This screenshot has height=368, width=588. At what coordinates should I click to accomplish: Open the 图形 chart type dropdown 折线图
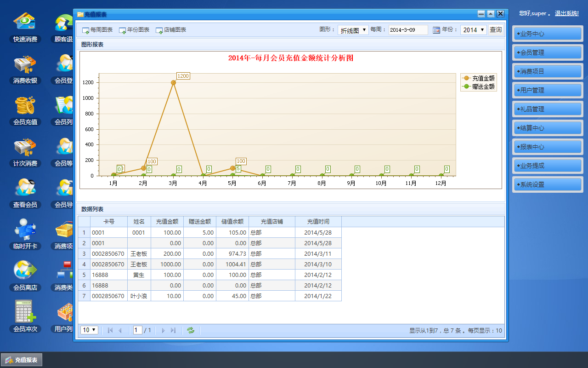(353, 30)
